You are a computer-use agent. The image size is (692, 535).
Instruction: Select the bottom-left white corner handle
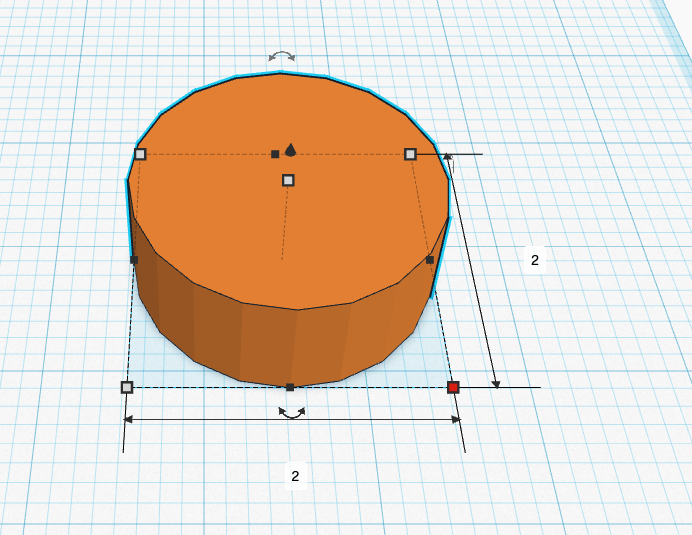[x=127, y=387]
